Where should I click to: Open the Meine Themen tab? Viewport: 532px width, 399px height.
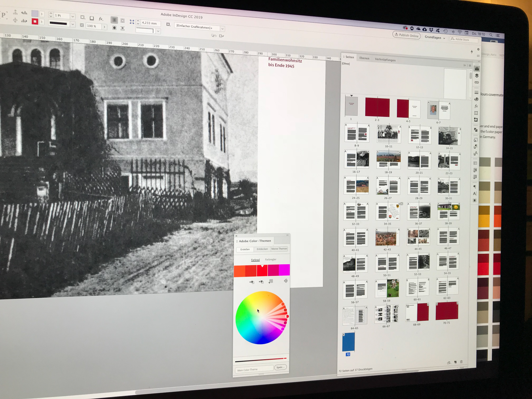279,249
